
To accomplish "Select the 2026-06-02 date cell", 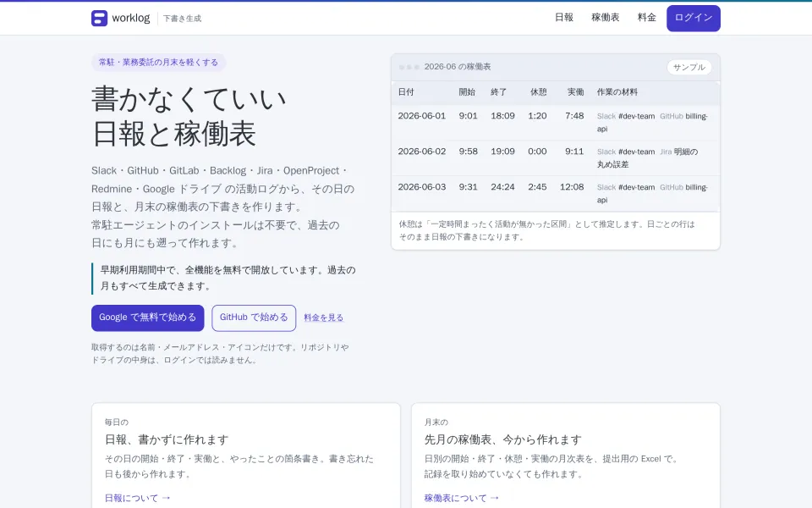I will 421,152.
